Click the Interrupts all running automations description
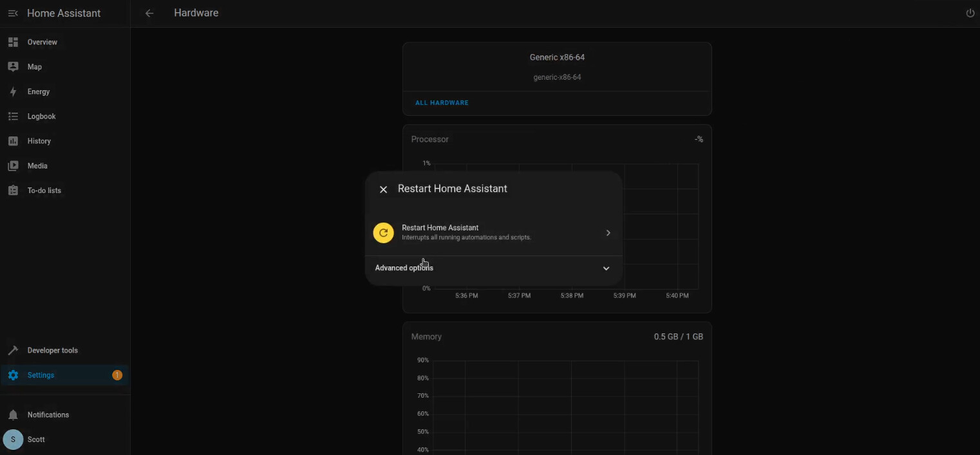 point(466,237)
